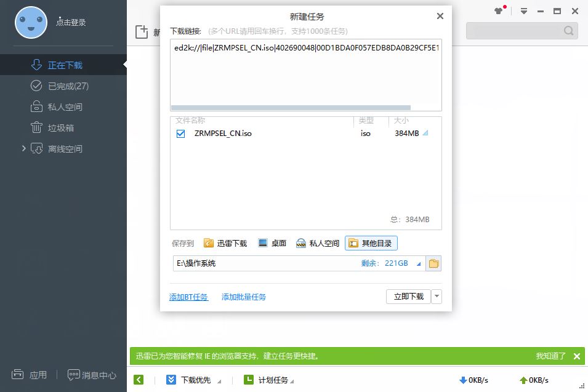The height and width of the screenshot is (392, 588).
Task: Open the skin shirt icon
Action: [499, 11]
